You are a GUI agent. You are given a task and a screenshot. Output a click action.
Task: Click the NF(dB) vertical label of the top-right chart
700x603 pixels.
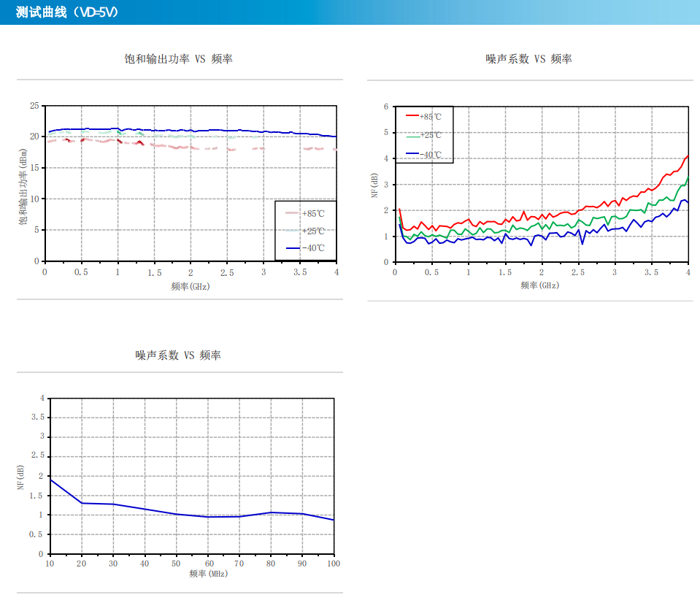tap(374, 185)
